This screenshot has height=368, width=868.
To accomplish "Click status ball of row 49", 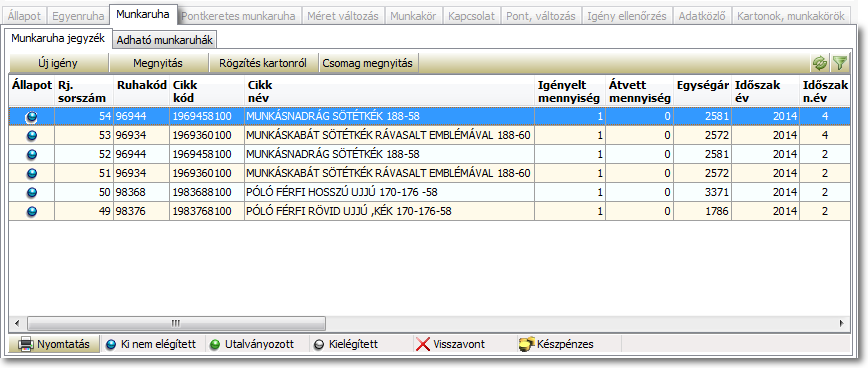I will 32,211.
